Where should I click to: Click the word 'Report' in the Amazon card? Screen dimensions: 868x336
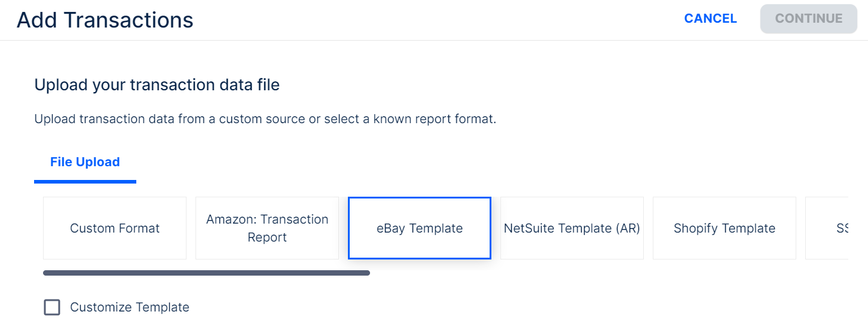pos(267,237)
